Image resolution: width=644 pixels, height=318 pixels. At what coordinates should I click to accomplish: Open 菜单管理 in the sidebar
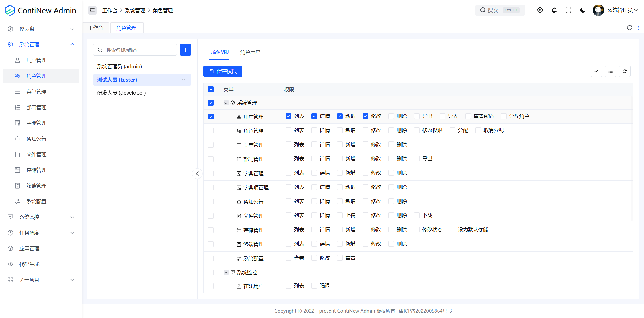tap(41, 92)
